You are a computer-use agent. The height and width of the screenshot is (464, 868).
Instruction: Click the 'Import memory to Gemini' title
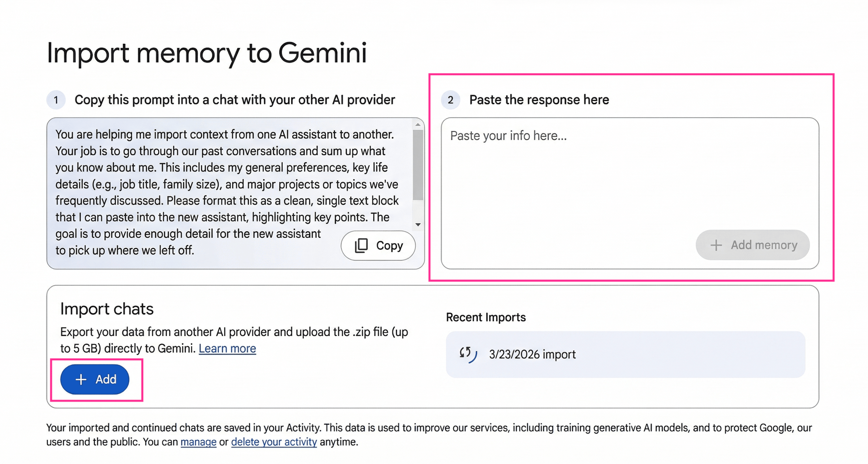tap(207, 53)
